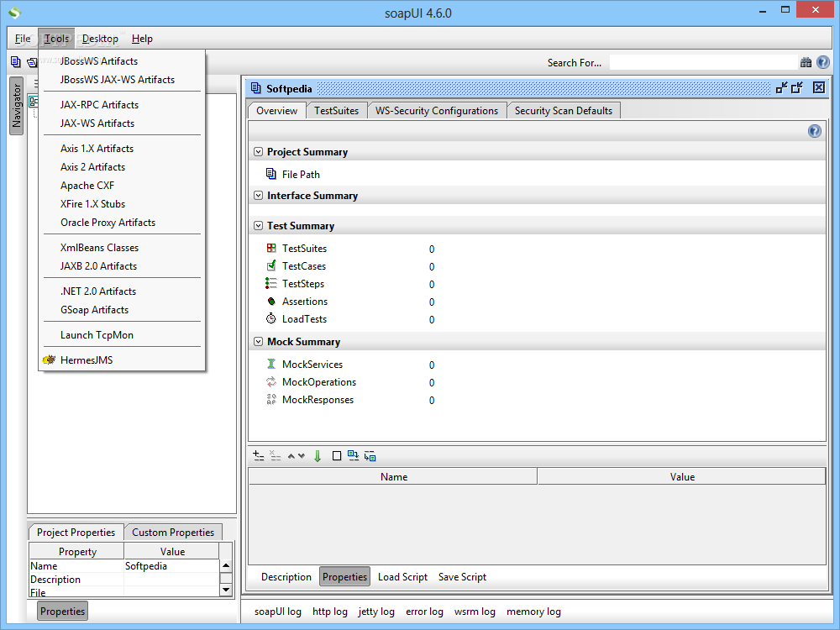The width and height of the screenshot is (840, 630).
Task: Click the binoculars search icon
Action: pos(806,63)
